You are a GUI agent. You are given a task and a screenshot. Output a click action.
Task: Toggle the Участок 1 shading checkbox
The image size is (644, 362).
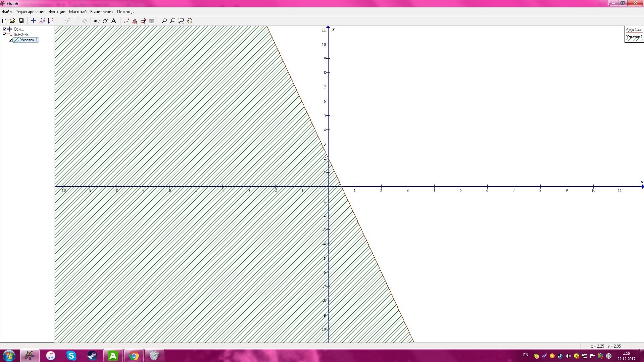click(11, 40)
